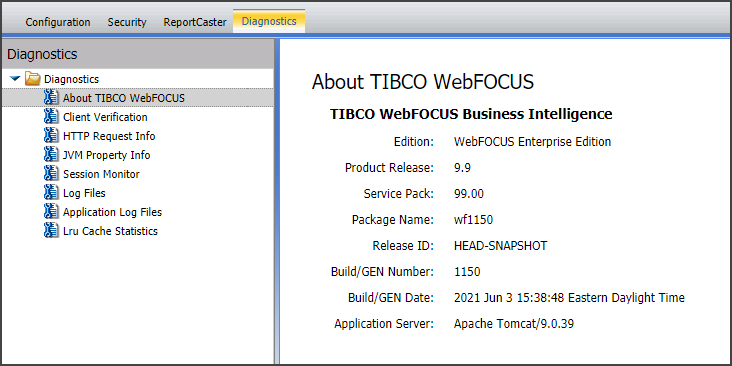732x366 pixels.
Task: Click the HTTP Request Info item icon
Action: point(51,136)
